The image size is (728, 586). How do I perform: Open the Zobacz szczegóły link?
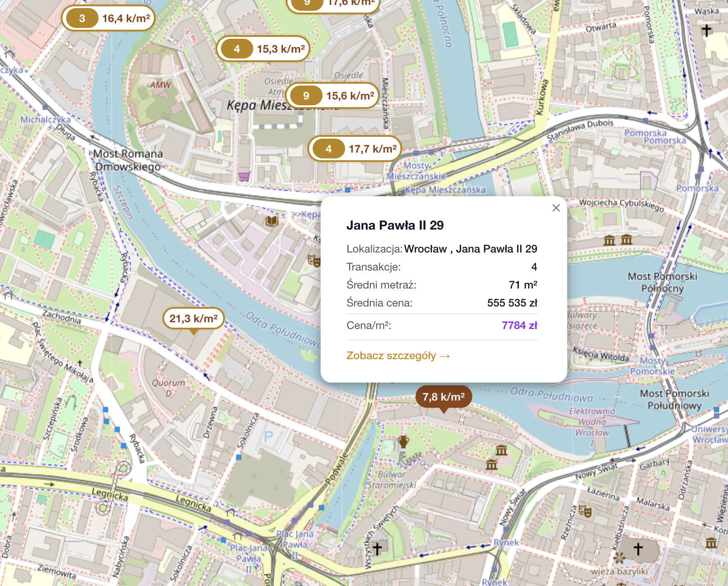click(x=398, y=356)
